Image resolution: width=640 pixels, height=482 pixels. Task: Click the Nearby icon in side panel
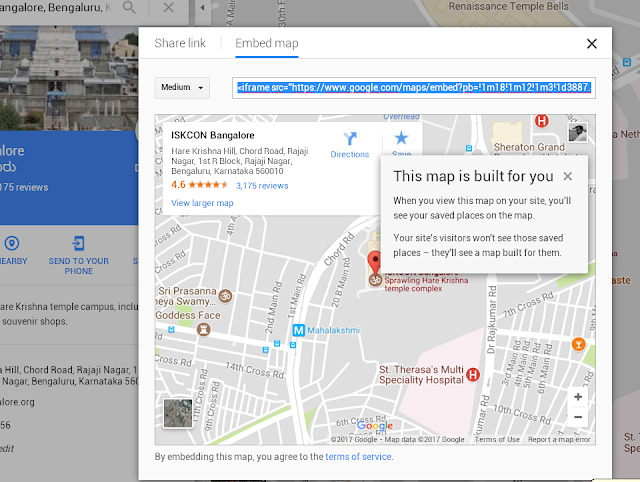(12, 243)
